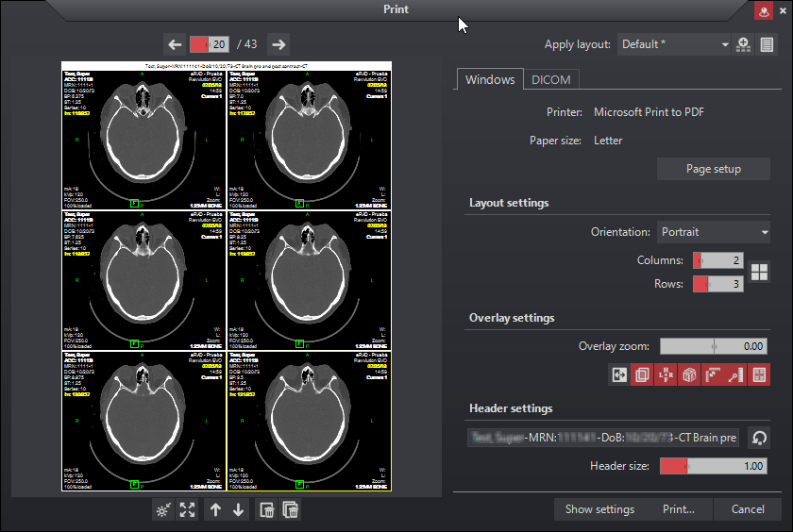Click the Print... button
The height and width of the screenshot is (532, 793).
pos(678,509)
